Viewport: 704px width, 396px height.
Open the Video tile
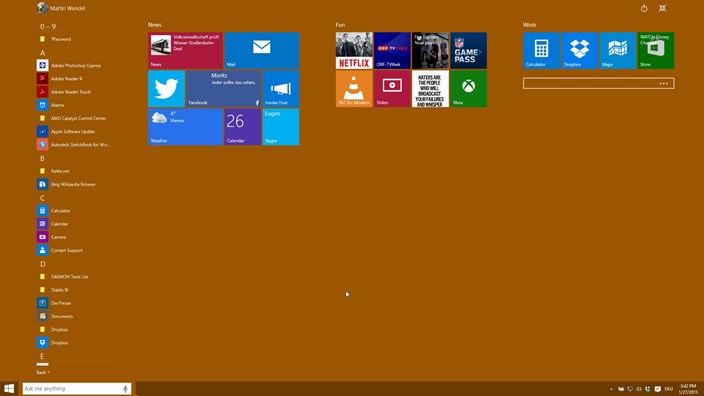pyautogui.click(x=392, y=88)
